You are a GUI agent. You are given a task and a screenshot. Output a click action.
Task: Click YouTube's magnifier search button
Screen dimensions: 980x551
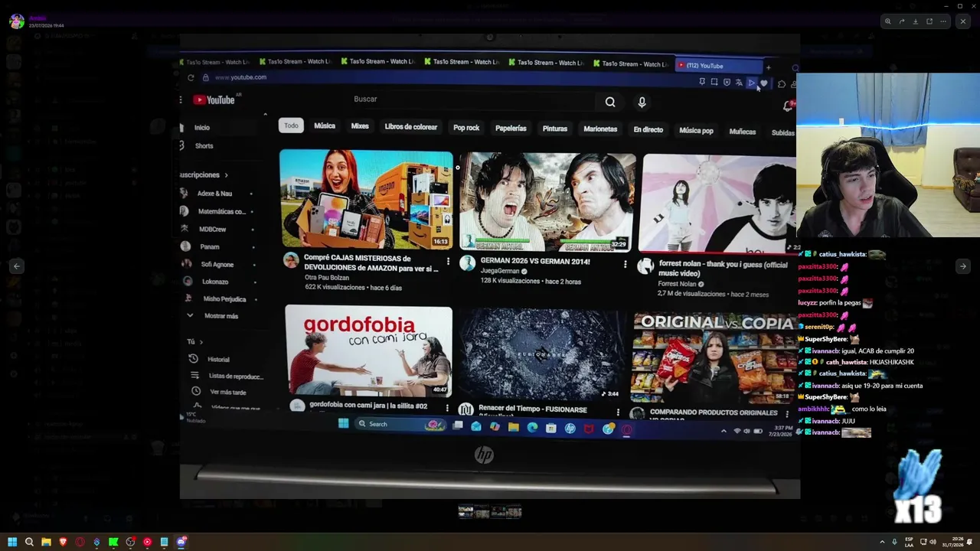(610, 102)
